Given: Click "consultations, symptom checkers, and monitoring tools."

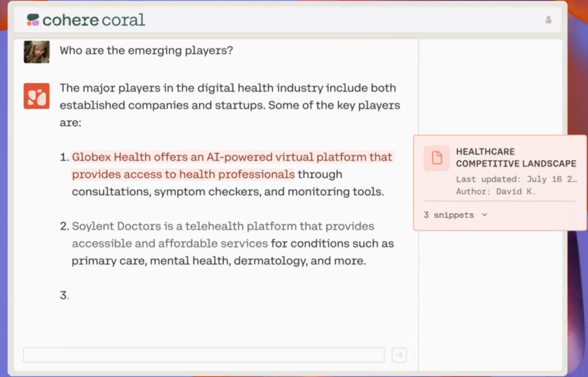Looking at the screenshot, I should [228, 191].
